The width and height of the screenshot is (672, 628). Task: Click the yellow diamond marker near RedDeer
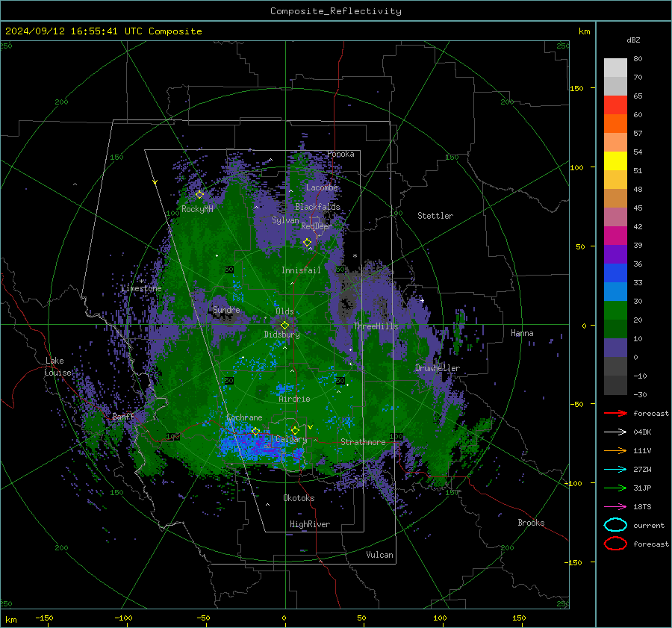(x=308, y=243)
